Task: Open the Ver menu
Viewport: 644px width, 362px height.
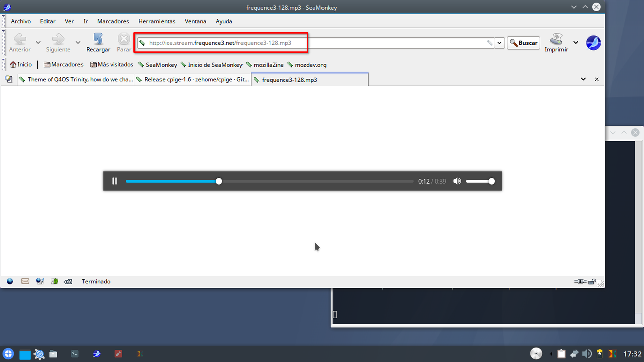Action: (x=69, y=21)
